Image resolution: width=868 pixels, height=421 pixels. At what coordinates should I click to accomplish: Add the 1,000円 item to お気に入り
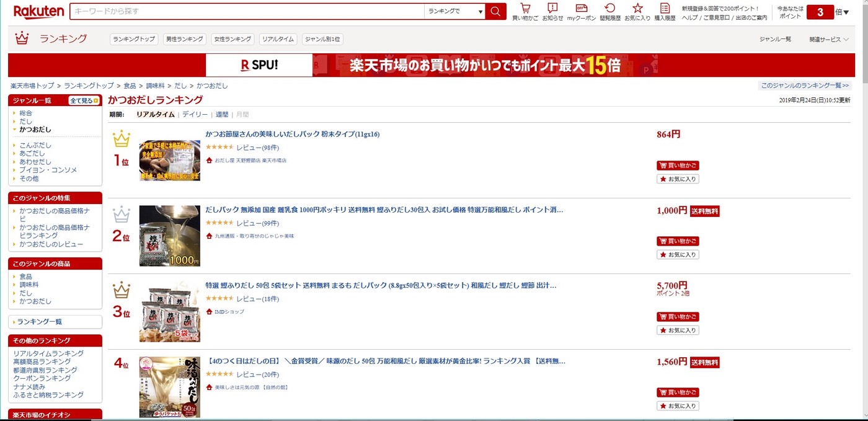point(678,255)
